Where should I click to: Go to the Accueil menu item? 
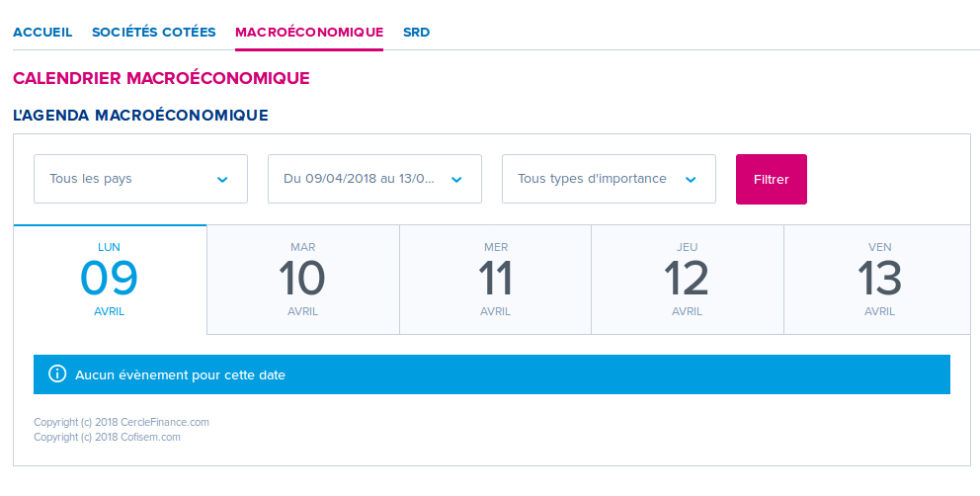pyautogui.click(x=42, y=32)
